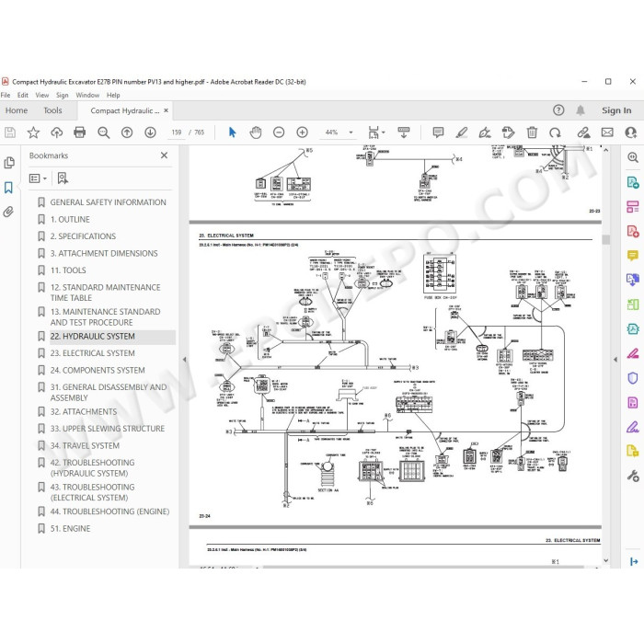This screenshot has width=644, height=644.
Task: Open 2. SPECIFICATIONS bookmark
Action: click(83, 236)
